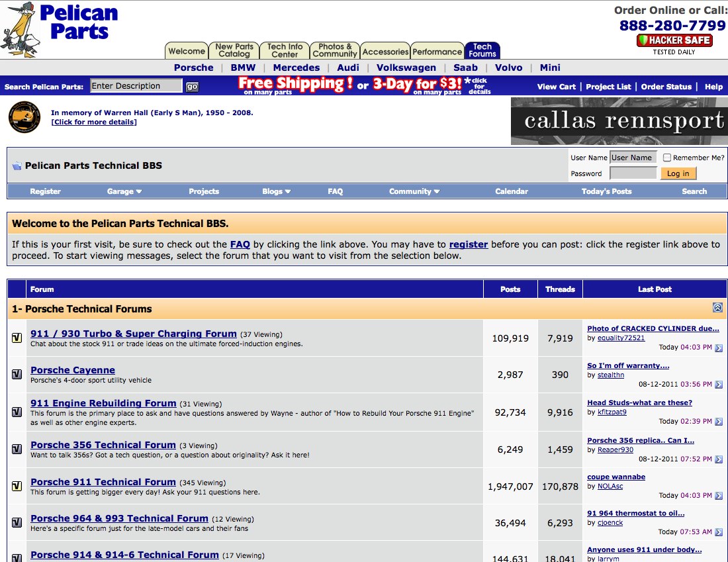Collapse the Porsche Technical Forums category
728x562 pixels.
coord(717,308)
